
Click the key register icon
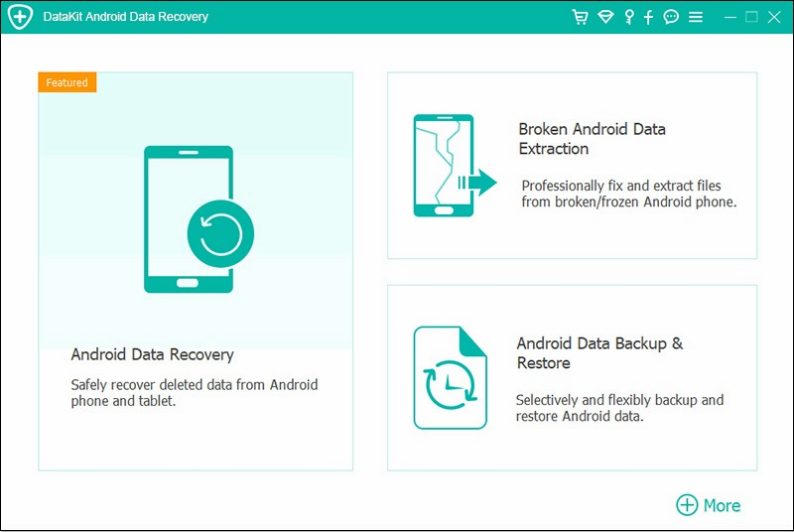pos(628,17)
